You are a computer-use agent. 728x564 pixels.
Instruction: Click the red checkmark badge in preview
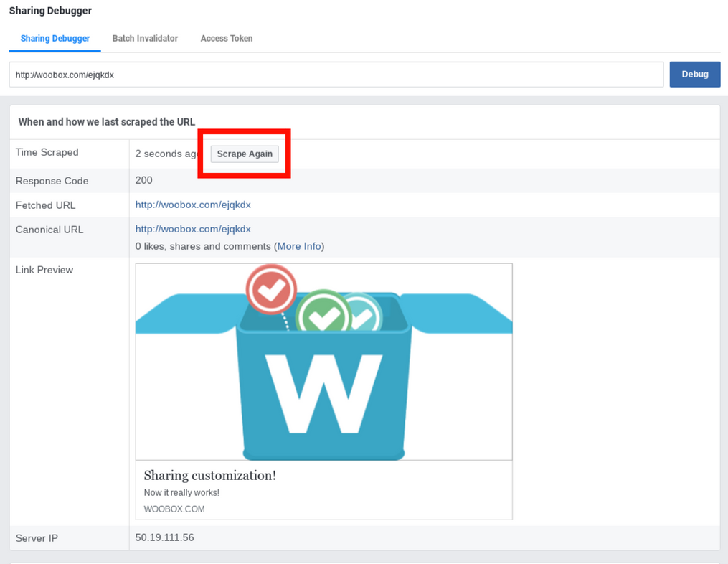click(x=271, y=289)
